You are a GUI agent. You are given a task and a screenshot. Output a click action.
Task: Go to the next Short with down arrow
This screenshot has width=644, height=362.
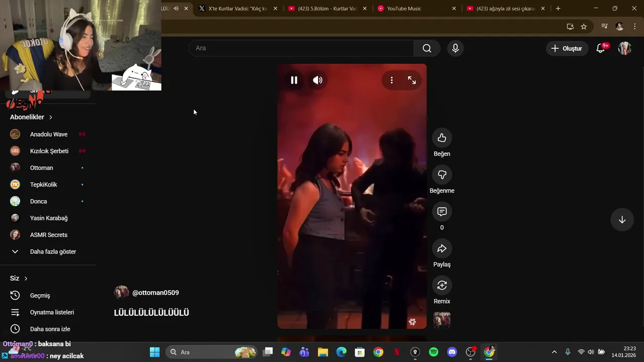point(622,220)
